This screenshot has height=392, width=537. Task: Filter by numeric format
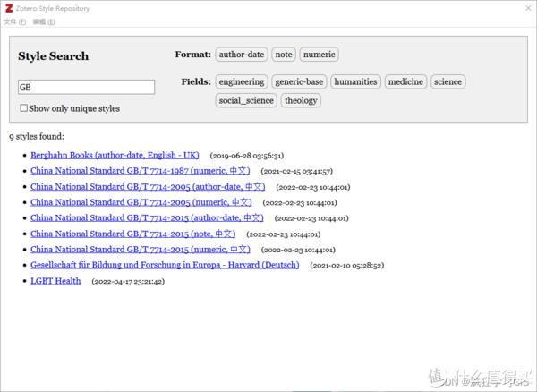(x=320, y=55)
